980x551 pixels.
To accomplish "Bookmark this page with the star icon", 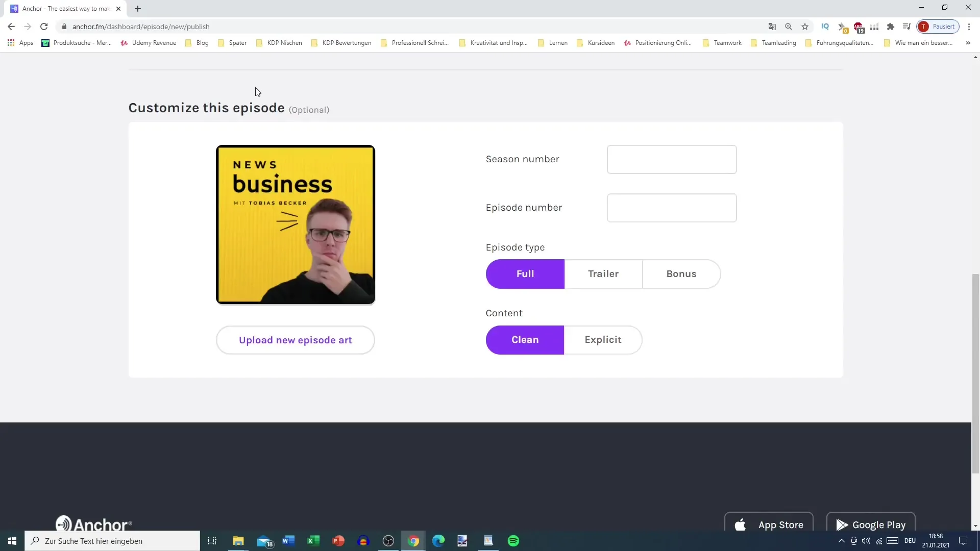I will [805, 27].
